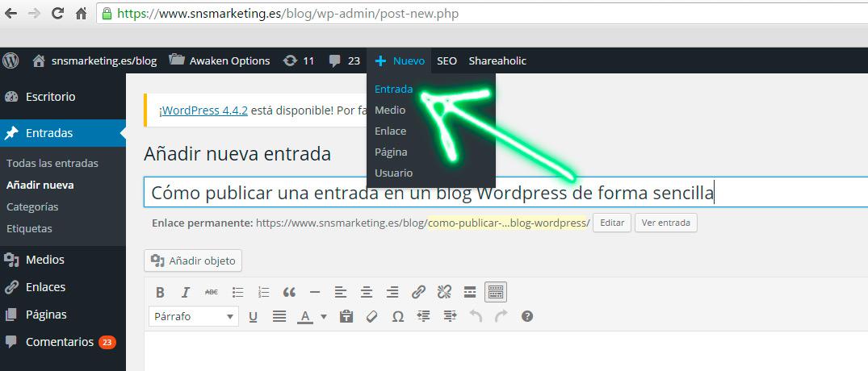Undo the last editor action

(x=476, y=316)
